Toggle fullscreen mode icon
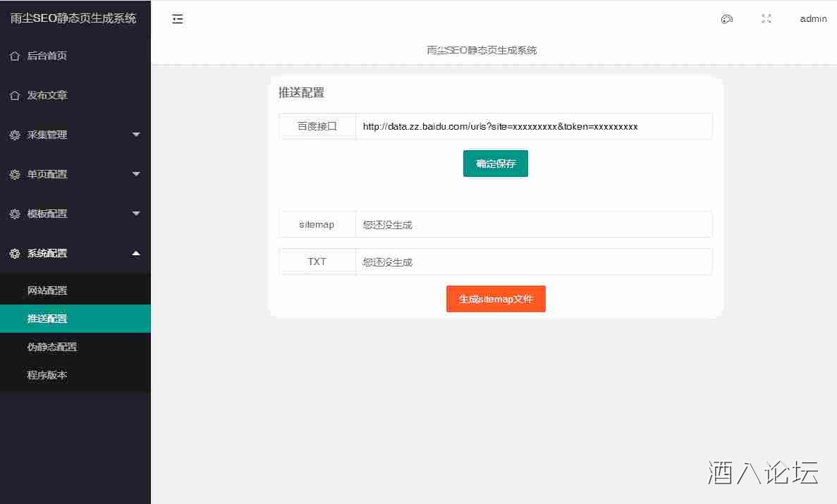 tap(766, 19)
